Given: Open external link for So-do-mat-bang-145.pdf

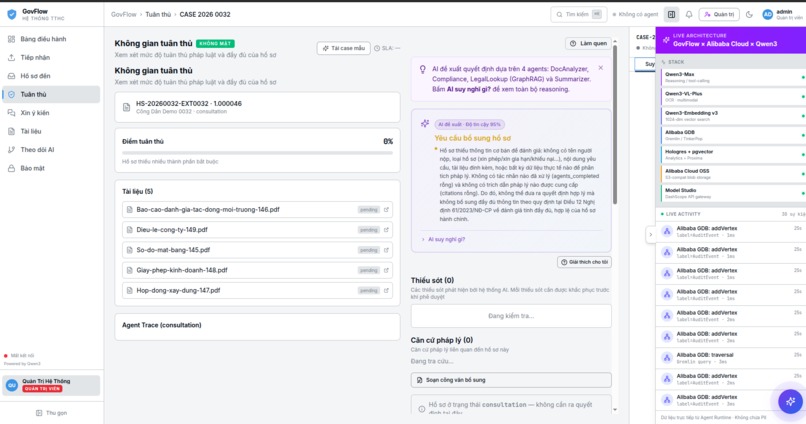Looking at the screenshot, I should pos(386,250).
